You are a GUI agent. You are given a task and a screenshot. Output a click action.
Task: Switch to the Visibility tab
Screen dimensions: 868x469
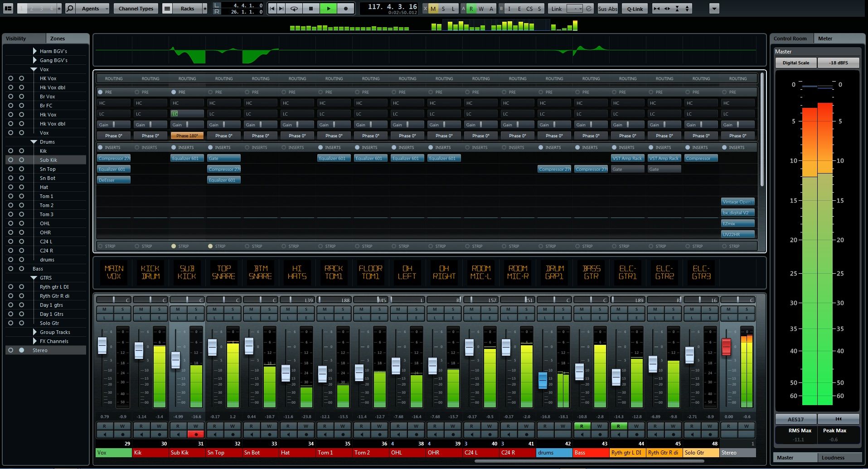click(x=24, y=39)
